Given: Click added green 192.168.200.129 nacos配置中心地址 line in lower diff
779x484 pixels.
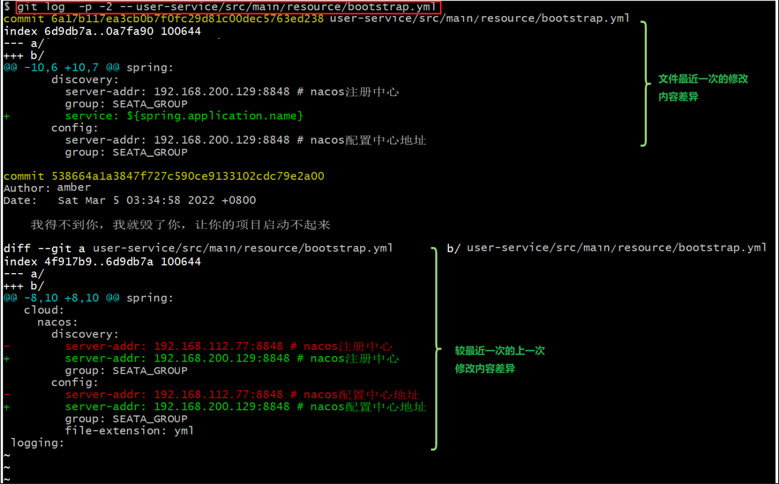Looking at the screenshot, I should (x=245, y=406).
